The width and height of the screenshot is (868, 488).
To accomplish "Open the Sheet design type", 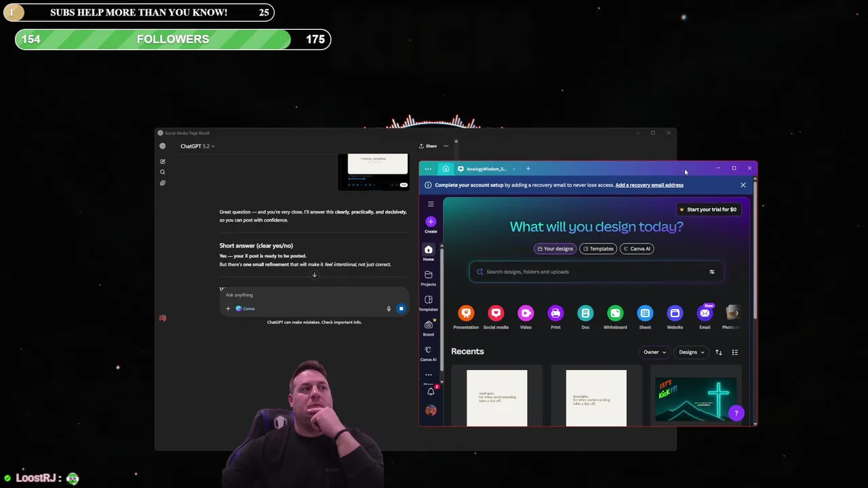I will 645,313.
